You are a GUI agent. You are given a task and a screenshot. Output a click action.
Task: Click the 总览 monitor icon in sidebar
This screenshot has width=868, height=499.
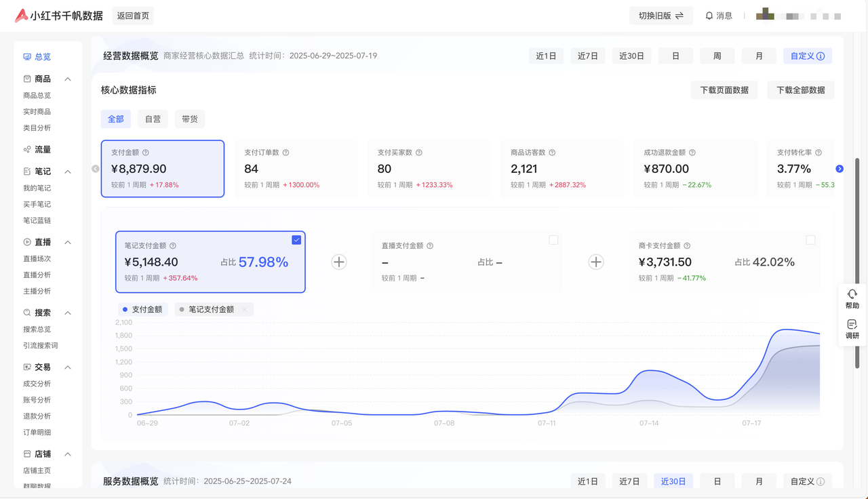27,57
